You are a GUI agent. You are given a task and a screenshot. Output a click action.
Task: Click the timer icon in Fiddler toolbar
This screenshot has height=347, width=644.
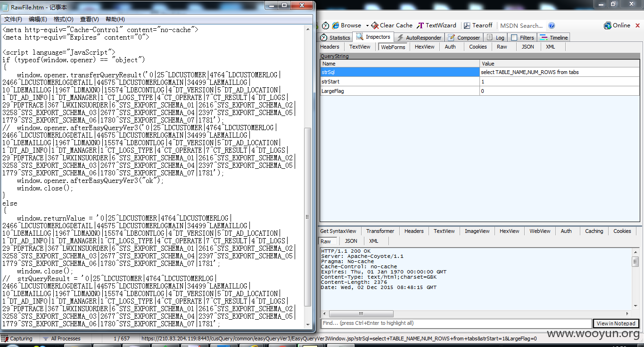(x=326, y=25)
